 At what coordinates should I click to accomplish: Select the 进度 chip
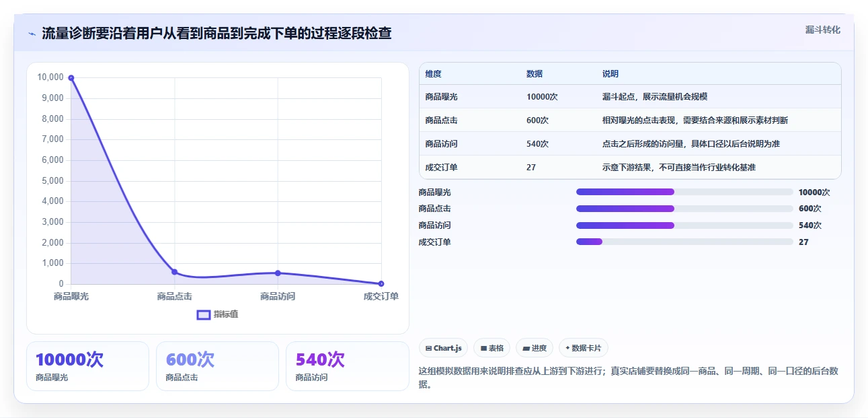[x=535, y=348]
